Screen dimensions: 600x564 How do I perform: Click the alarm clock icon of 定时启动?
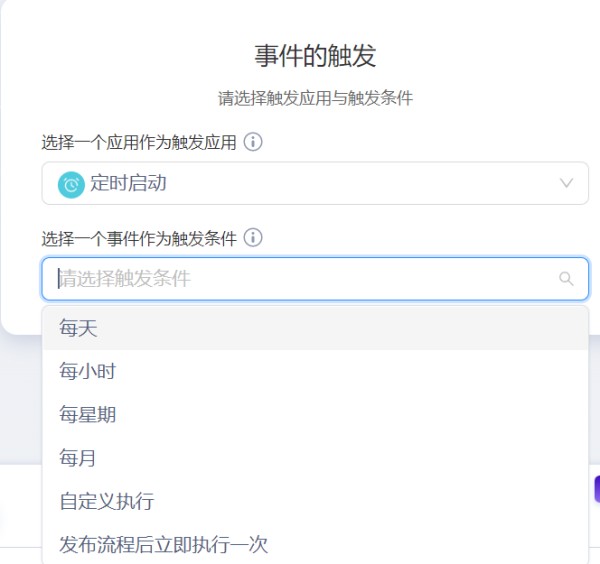(71, 185)
